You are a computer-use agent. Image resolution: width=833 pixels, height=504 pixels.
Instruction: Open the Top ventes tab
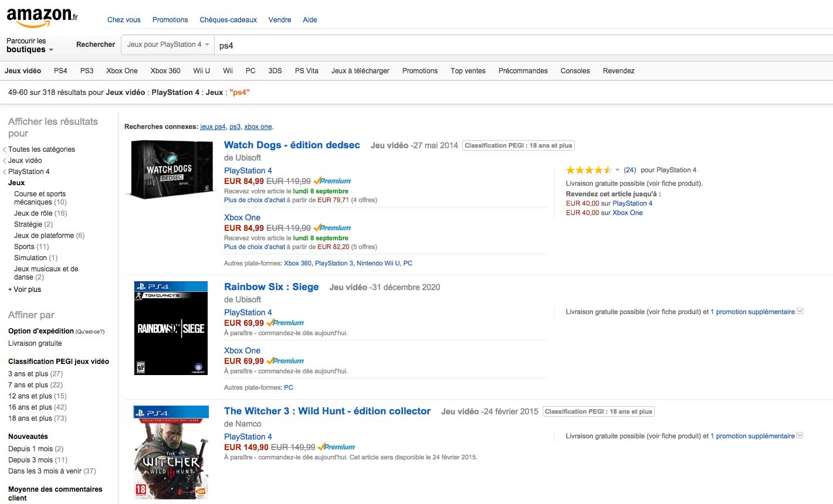pyautogui.click(x=468, y=71)
